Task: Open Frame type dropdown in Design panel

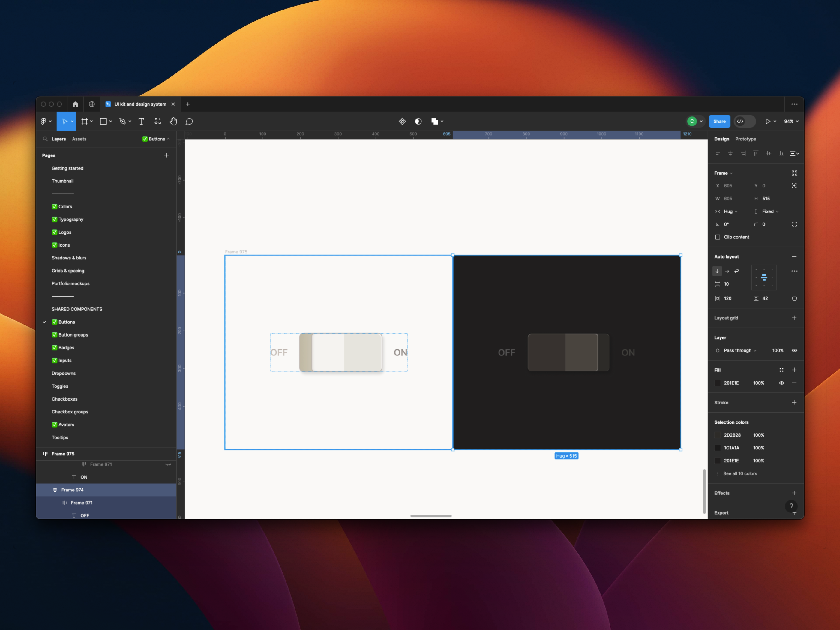Action: (x=723, y=173)
